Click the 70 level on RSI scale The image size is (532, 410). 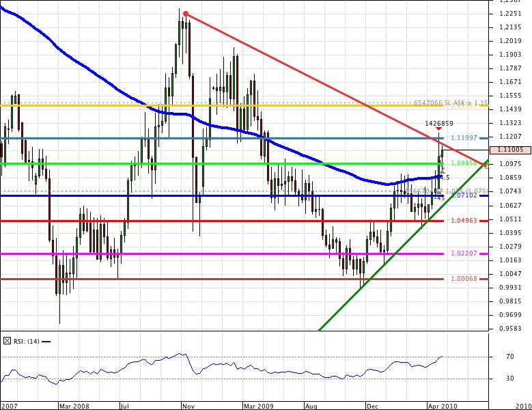(509, 357)
